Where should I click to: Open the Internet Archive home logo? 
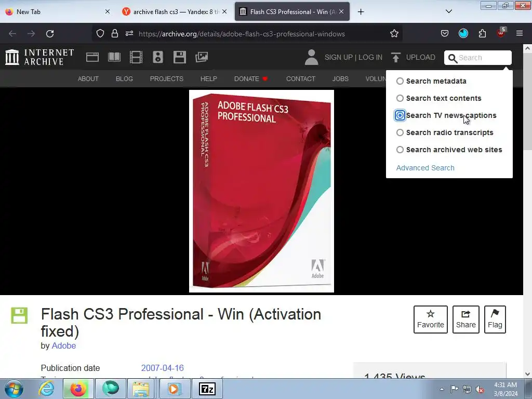[39, 57]
